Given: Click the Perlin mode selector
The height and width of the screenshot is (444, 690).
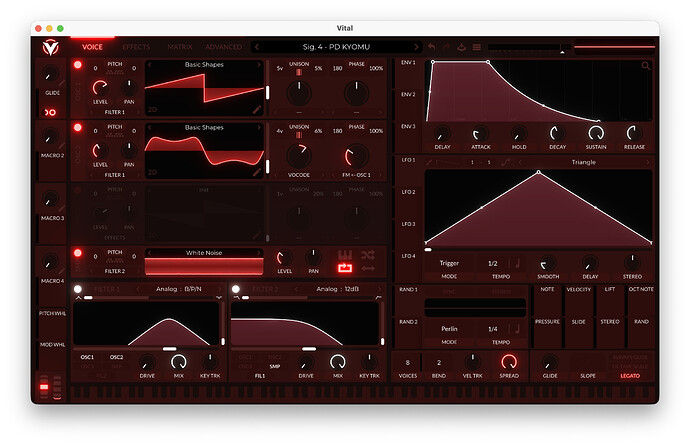Looking at the screenshot, I should [449, 329].
